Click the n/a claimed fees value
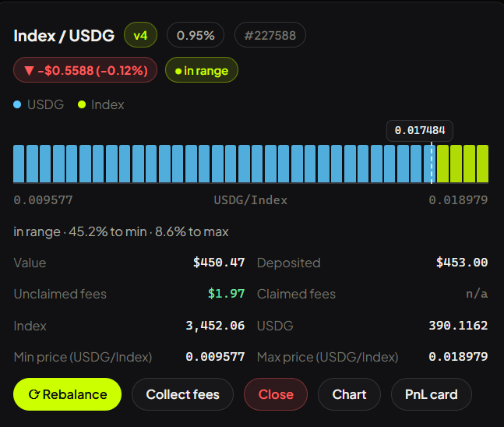The height and width of the screenshot is (427, 504). (x=477, y=294)
